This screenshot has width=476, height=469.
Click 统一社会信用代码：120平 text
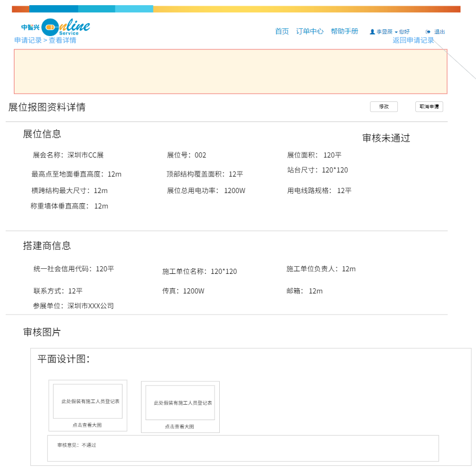click(x=74, y=269)
